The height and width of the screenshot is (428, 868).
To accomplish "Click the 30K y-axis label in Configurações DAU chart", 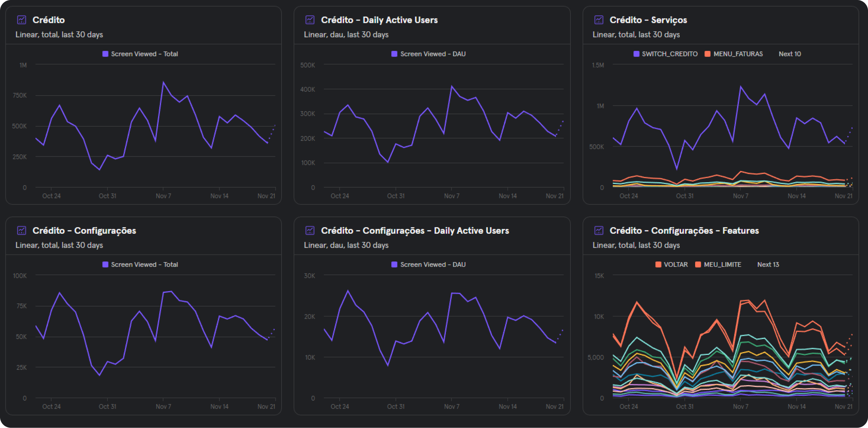I will coord(309,275).
